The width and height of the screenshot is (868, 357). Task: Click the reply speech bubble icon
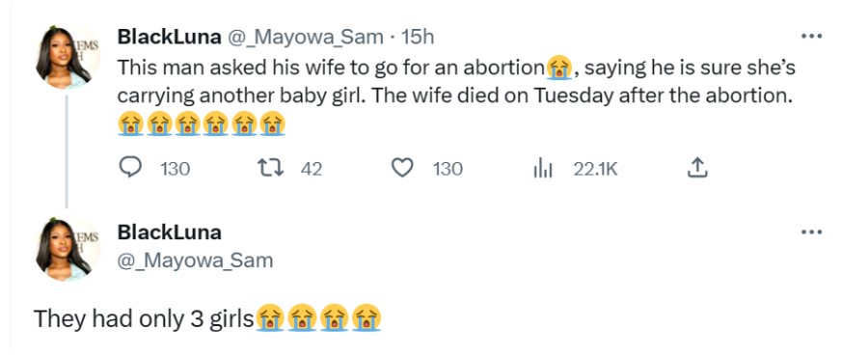pyautogui.click(x=130, y=168)
